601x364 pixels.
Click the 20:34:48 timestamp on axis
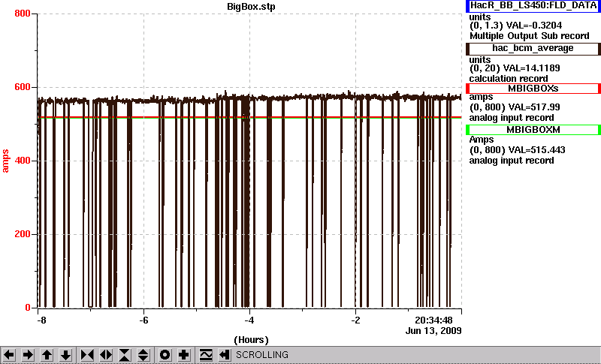click(434, 320)
